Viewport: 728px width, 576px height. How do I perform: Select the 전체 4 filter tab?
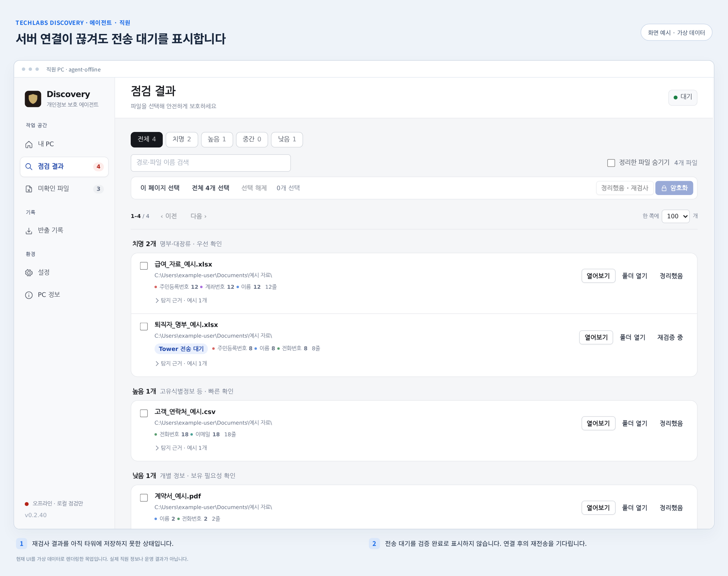[147, 139]
